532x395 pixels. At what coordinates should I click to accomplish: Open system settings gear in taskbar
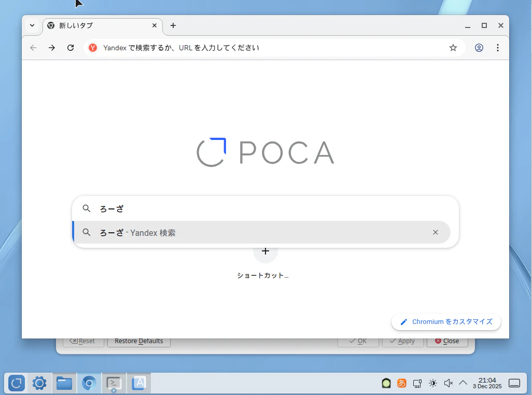click(x=39, y=383)
